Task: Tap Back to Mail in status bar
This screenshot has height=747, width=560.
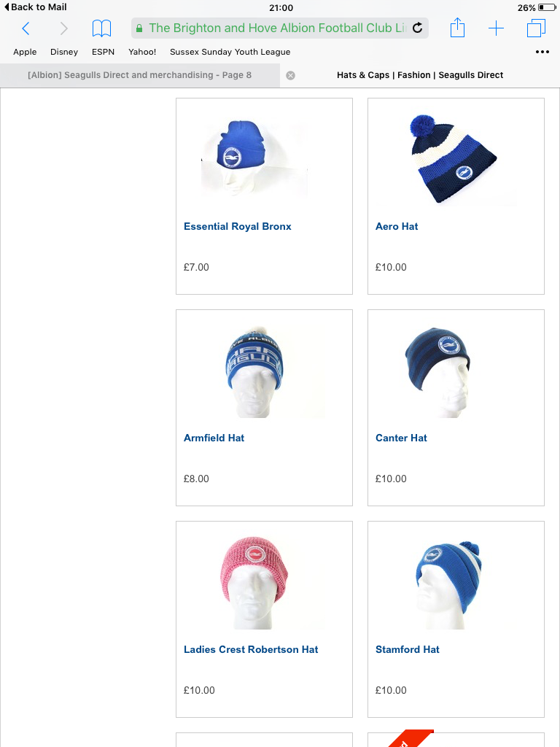Action: pos(36,7)
